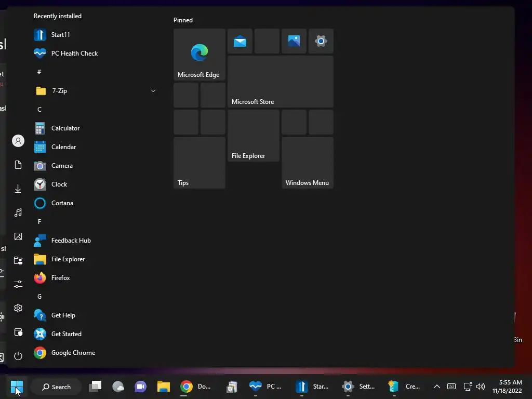This screenshot has width=532, height=399.
Task: Switch to Chrome window on taskbar
Action: click(x=195, y=387)
